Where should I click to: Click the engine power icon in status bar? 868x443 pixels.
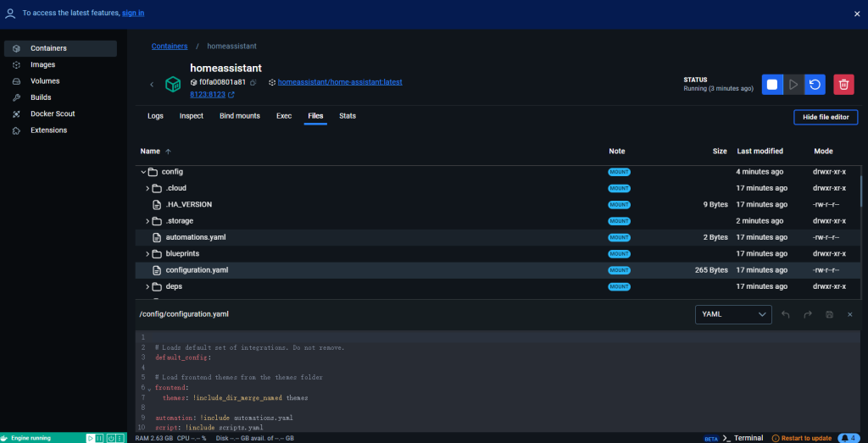pos(111,438)
